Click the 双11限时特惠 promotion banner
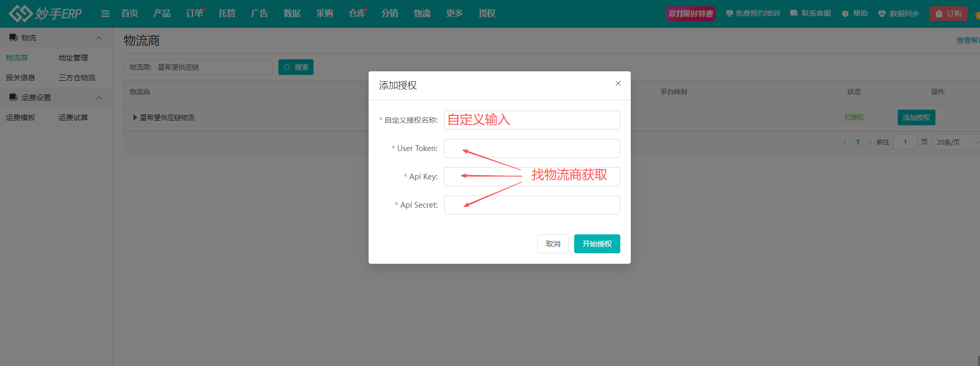 pyautogui.click(x=691, y=14)
